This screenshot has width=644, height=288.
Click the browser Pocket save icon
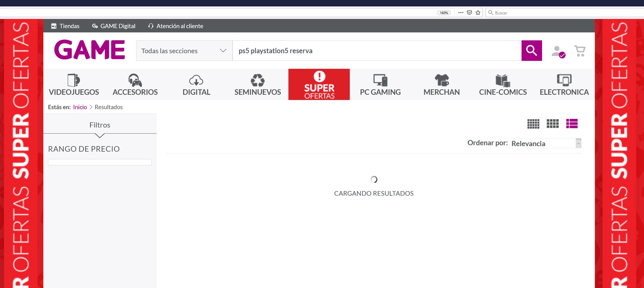469,13
